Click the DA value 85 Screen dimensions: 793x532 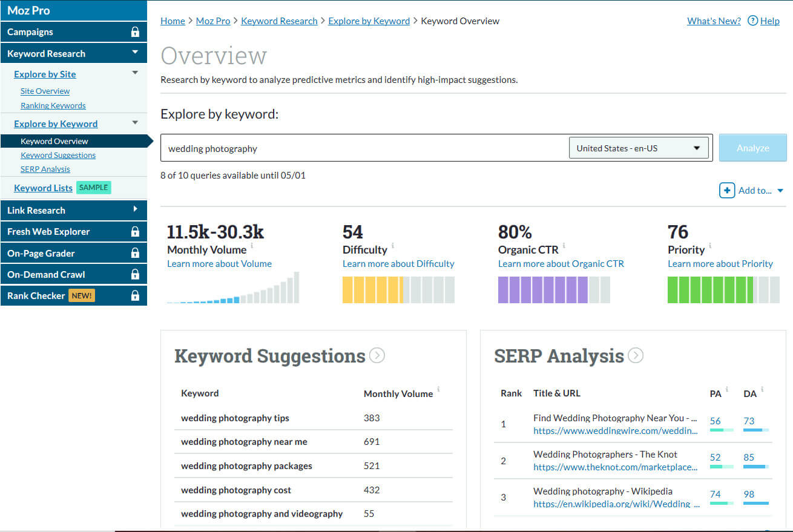pos(749,457)
